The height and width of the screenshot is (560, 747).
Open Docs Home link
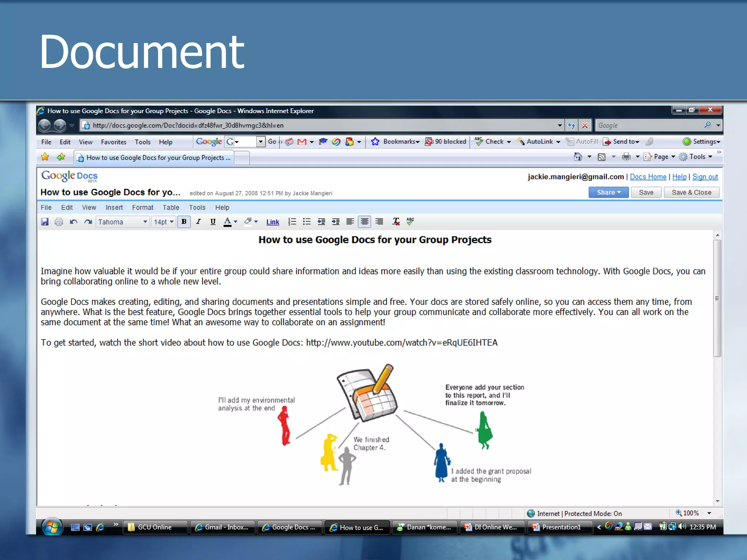(648, 177)
